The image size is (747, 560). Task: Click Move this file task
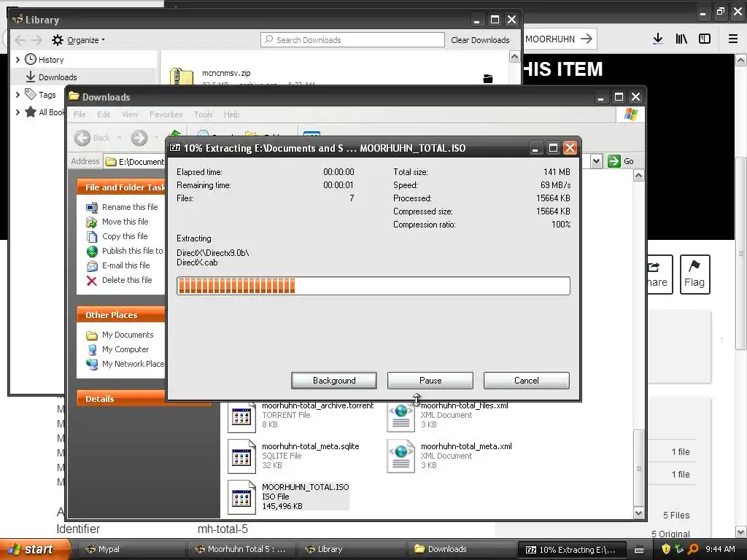(x=125, y=222)
